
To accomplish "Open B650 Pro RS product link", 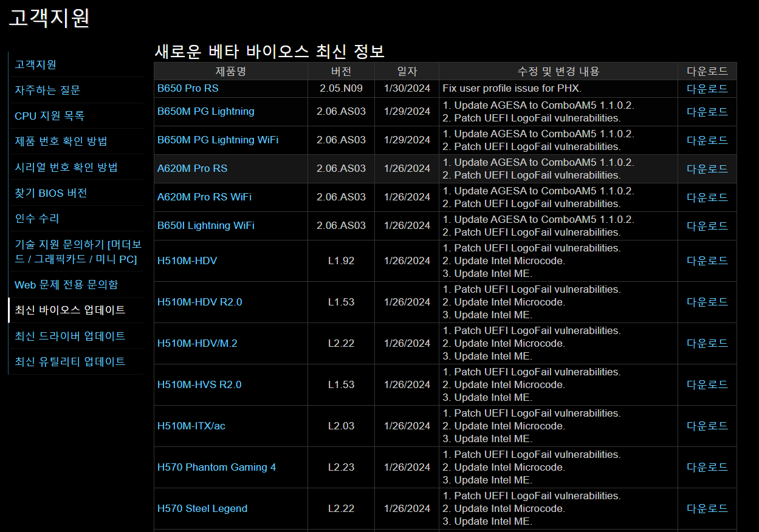I will (x=188, y=88).
